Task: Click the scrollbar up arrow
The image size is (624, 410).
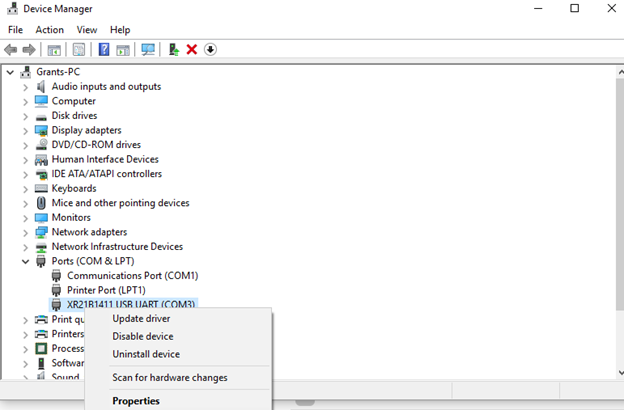Action: pos(620,72)
